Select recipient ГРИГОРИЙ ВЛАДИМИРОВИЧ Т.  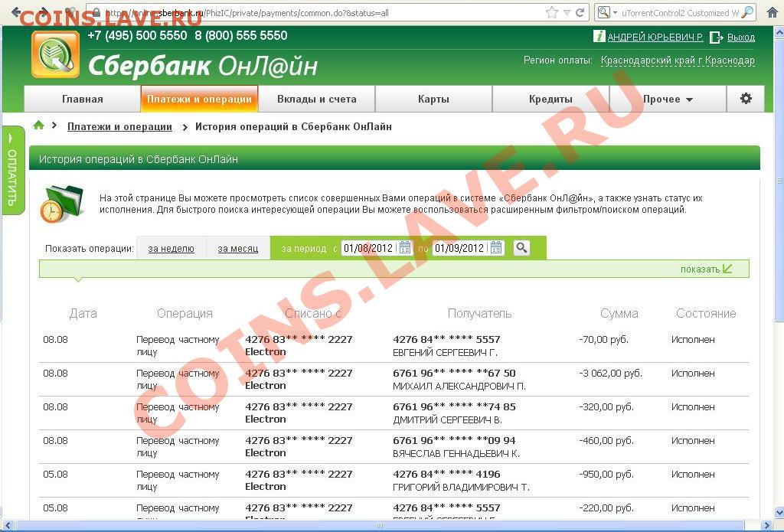coord(461,488)
